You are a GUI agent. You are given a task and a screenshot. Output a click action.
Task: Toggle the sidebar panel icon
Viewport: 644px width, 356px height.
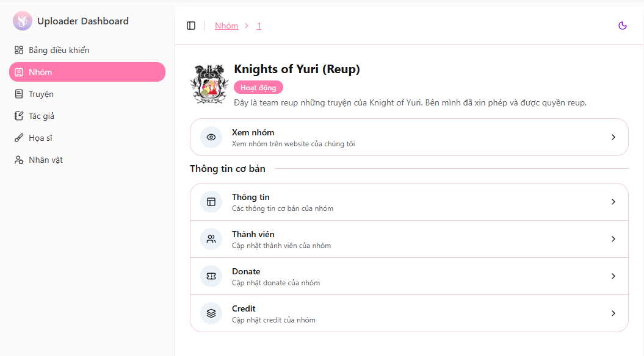(191, 26)
